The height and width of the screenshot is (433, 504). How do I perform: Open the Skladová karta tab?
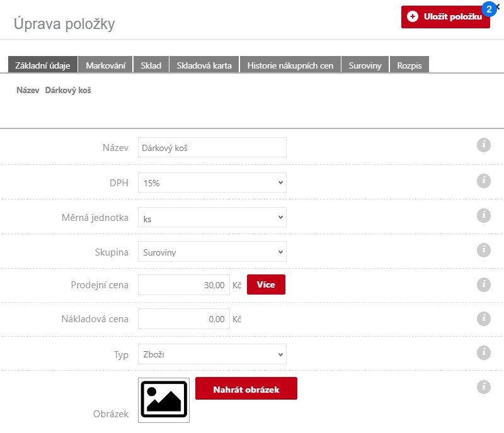coord(204,65)
